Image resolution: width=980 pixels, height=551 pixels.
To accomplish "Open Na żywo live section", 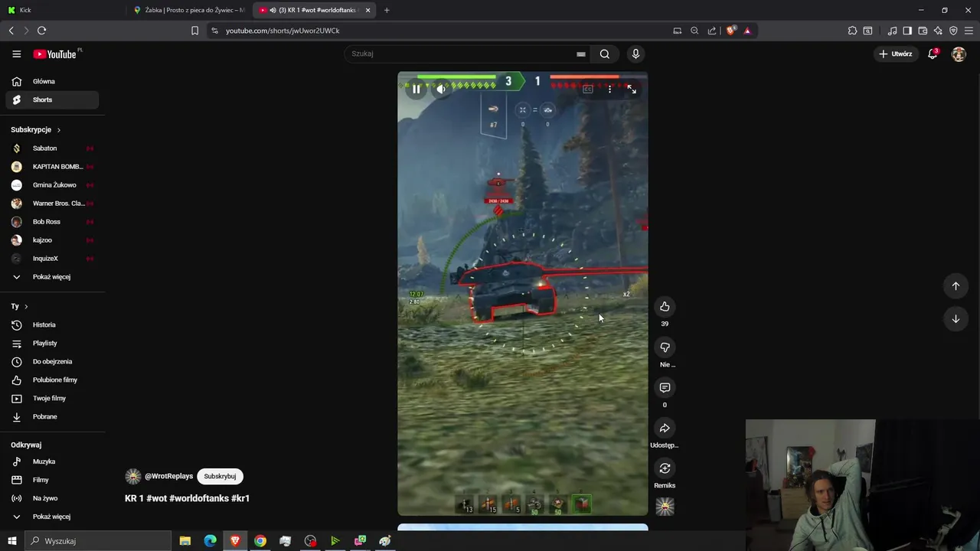I will pyautogui.click(x=51, y=498).
